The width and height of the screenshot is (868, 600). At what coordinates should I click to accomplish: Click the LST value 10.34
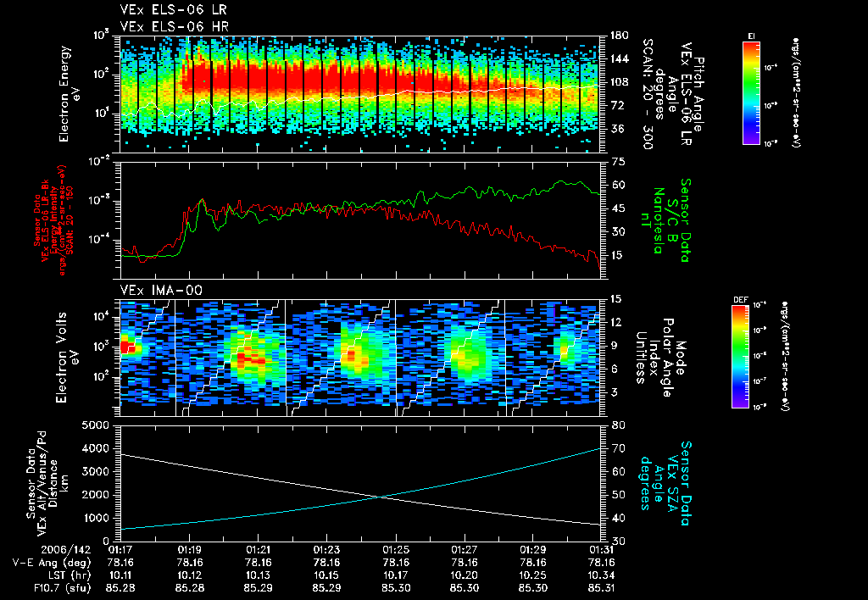coord(601,575)
